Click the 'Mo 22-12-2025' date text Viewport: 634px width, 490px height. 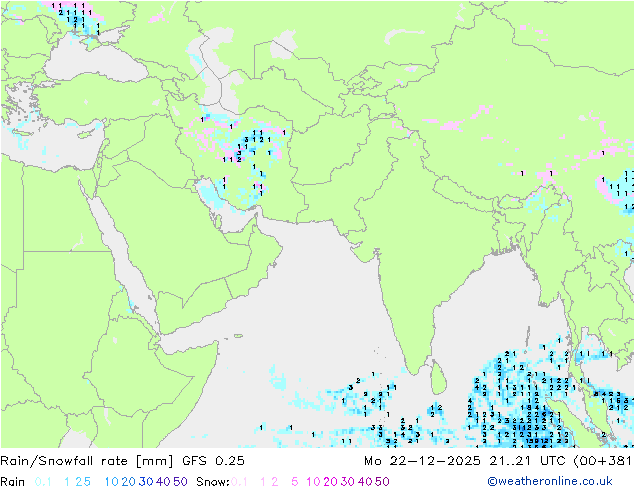coord(422,461)
